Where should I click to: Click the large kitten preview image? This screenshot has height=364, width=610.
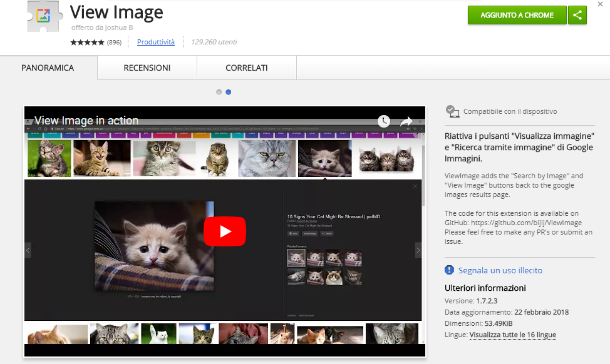click(x=155, y=246)
